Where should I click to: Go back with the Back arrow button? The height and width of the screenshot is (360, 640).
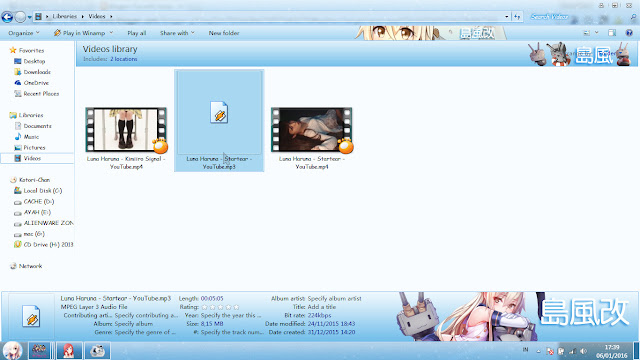[x=7, y=17]
